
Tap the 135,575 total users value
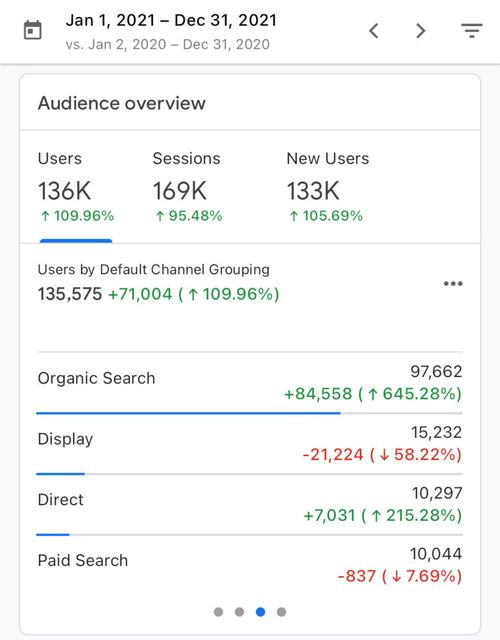click(69, 294)
